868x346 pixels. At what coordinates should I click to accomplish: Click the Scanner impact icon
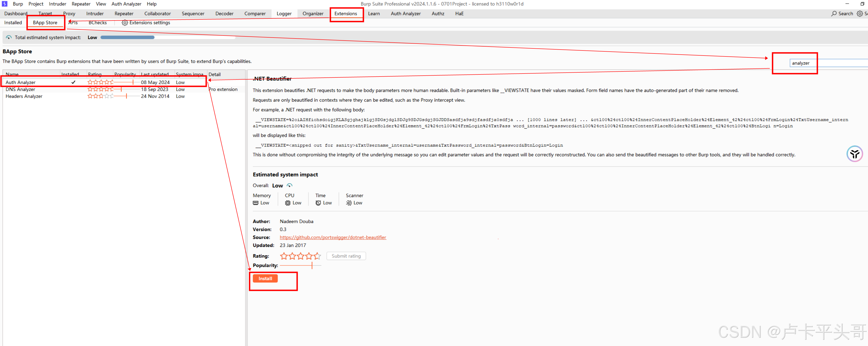pyautogui.click(x=349, y=203)
